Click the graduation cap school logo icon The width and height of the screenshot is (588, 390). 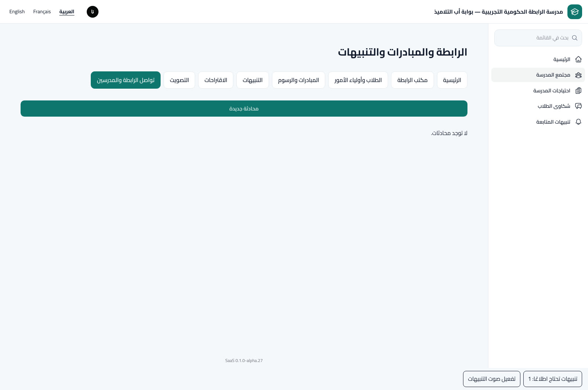(x=575, y=12)
